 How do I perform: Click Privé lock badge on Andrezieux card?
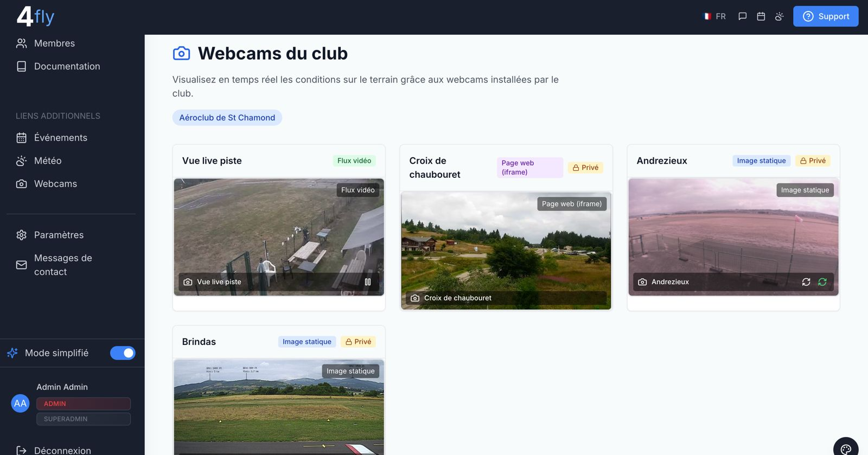point(813,161)
